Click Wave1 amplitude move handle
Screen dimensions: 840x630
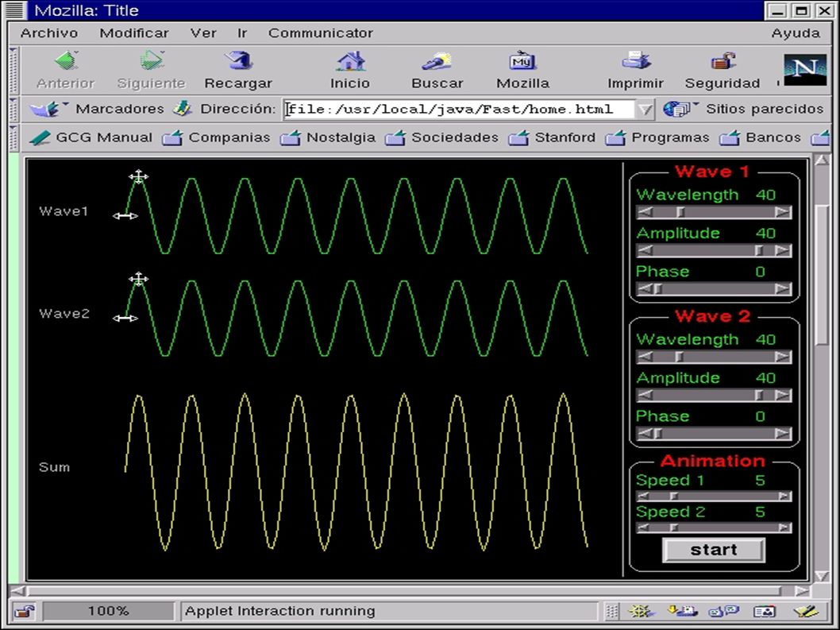pyautogui.click(x=139, y=177)
